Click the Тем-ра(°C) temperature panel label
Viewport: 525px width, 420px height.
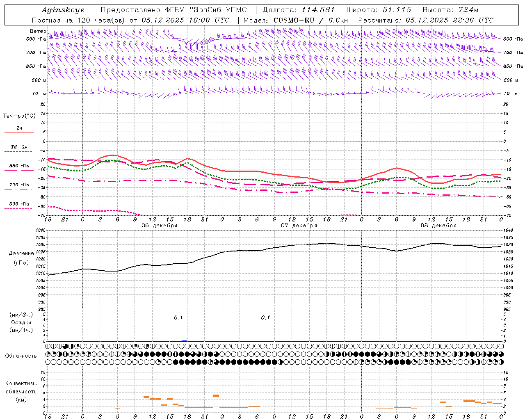coord(19,116)
